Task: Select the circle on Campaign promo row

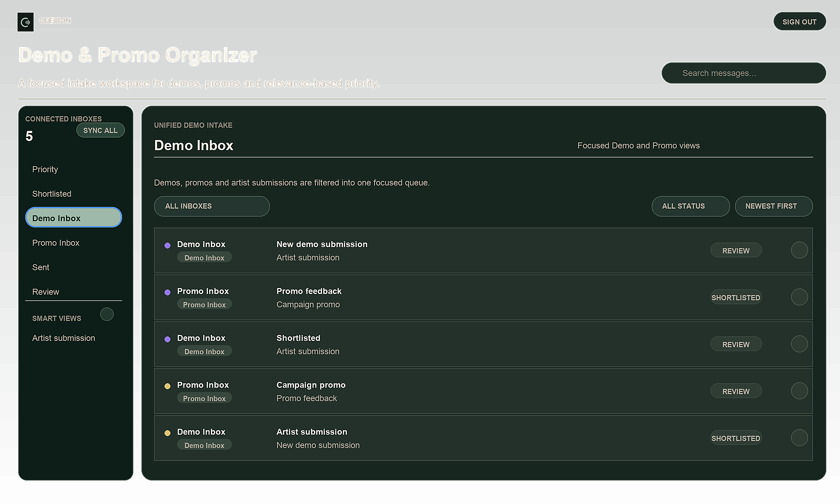Action: (x=799, y=391)
